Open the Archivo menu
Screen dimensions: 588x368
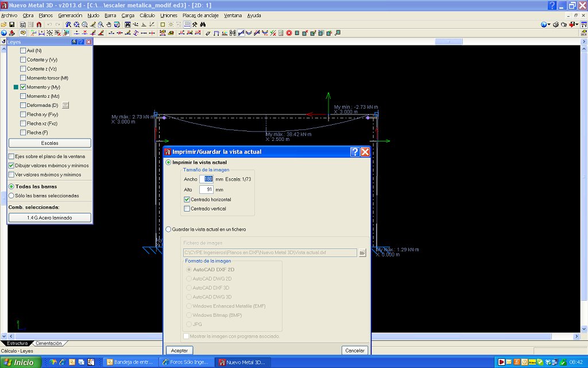9,16
